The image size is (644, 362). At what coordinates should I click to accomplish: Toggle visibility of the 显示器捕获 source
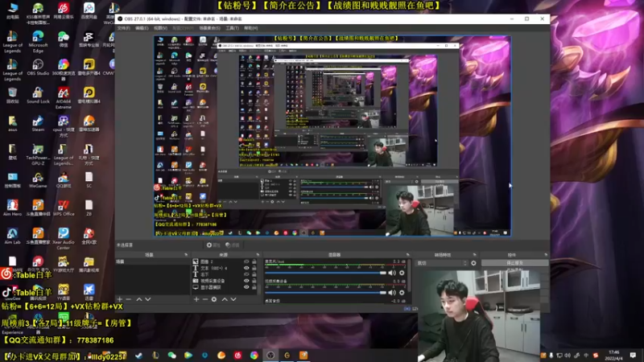246,287
